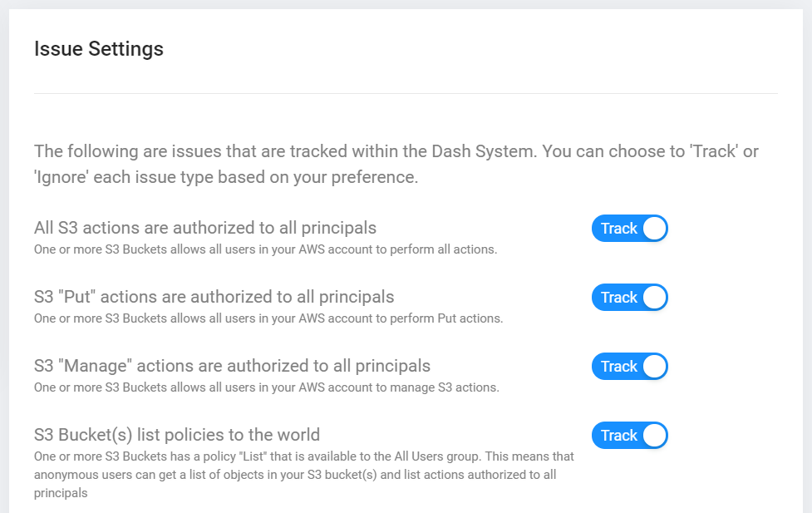Click 'S3 Bucket(s) list policies to the world' title
The width and height of the screenshot is (812, 513).
[x=177, y=434]
